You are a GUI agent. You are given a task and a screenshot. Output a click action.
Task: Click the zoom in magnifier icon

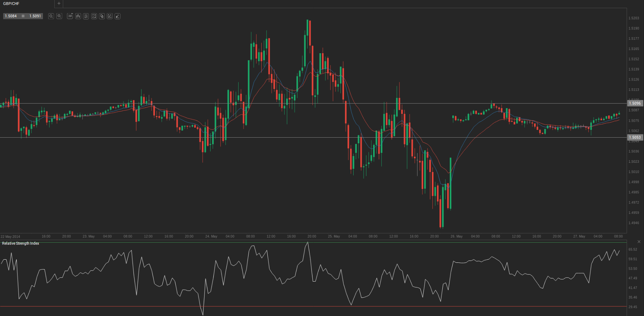(59, 16)
